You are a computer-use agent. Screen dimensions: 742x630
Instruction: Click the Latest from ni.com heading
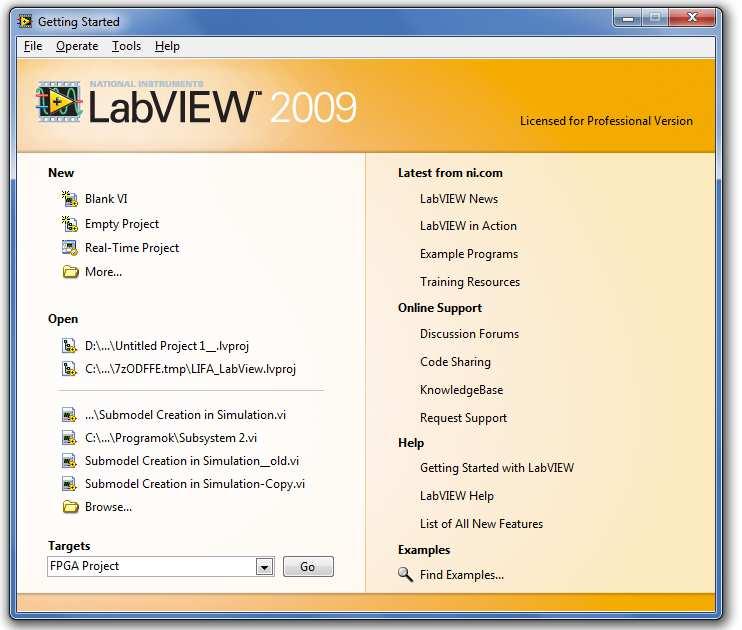click(x=450, y=173)
